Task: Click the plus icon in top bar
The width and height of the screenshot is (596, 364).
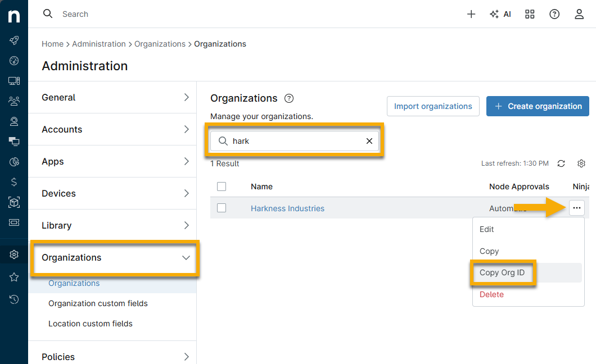Action: (x=471, y=14)
